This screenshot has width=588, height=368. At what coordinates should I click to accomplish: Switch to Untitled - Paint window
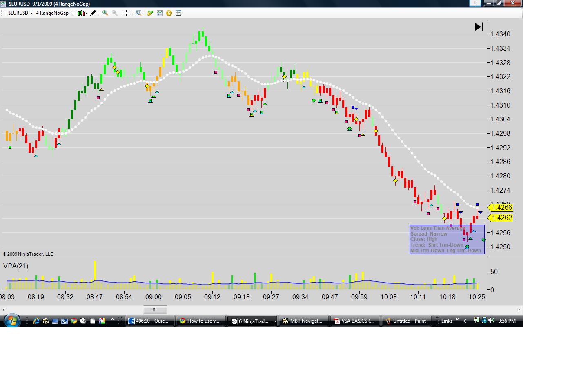point(407,321)
